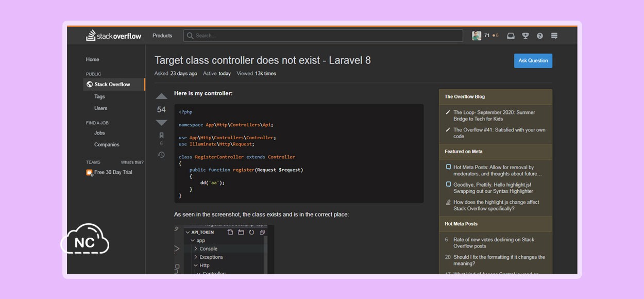This screenshot has width=644, height=299.
Task: Open the Jobs page
Action: [x=99, y=132]
